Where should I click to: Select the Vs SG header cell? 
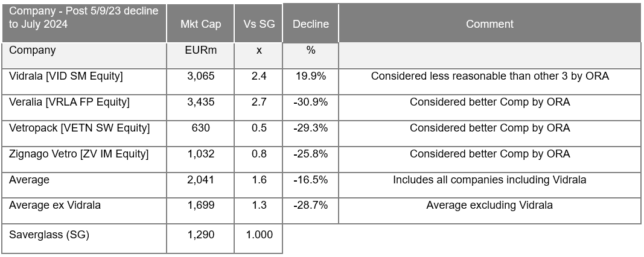pyautogui.click(x=258, y=24)
